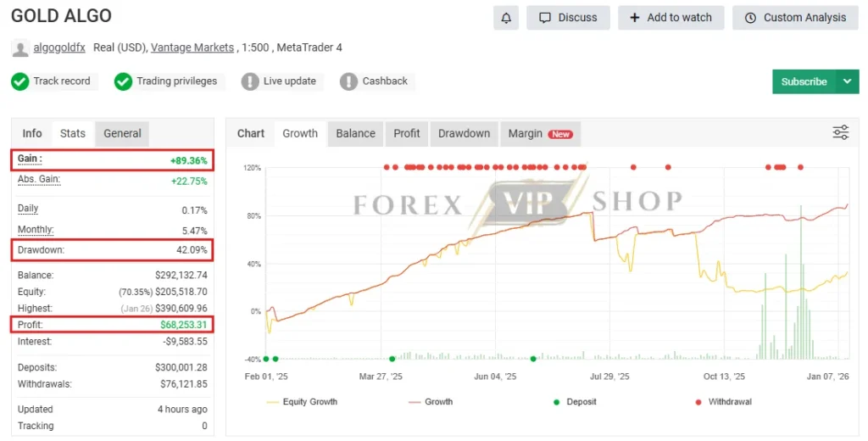Image resolution: width=868 pixels, height=441 pixels.
Task: Open the Vantage Markets broker link
Action: (192, 47)
